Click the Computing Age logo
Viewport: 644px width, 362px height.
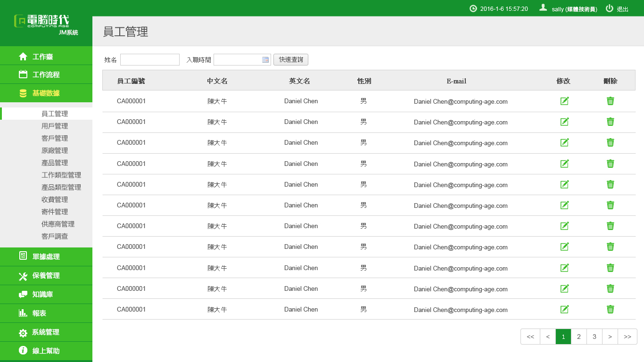point(41,21)
